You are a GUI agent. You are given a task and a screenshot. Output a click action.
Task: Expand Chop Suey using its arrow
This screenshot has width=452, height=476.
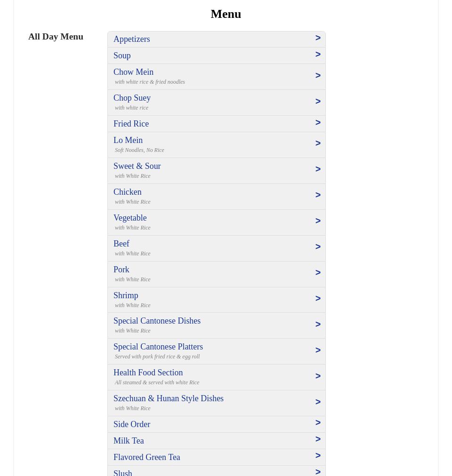(x=318, y=102)
